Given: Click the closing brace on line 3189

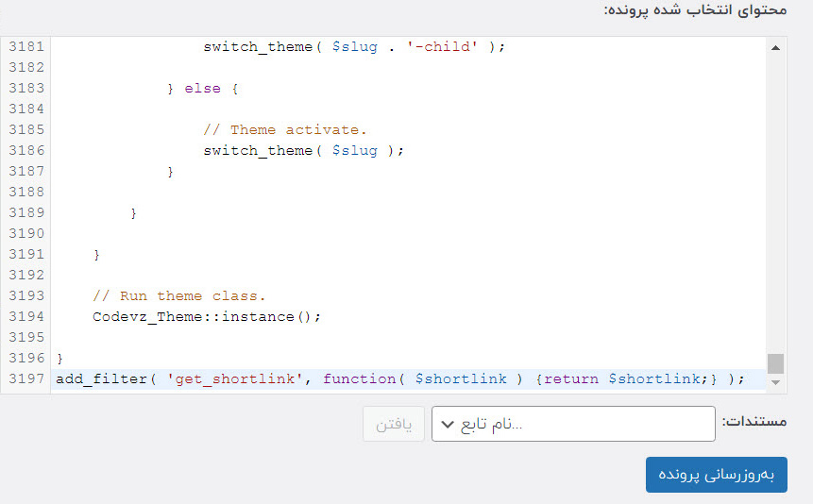Looking at the screenshot, I should tap(133, 213).
